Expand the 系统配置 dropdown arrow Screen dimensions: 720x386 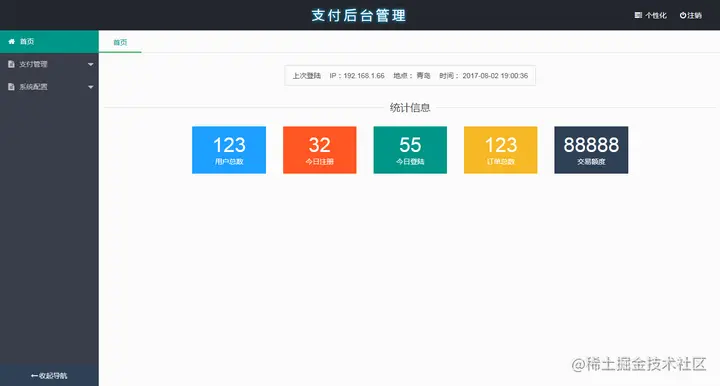(x=90, y=87)
